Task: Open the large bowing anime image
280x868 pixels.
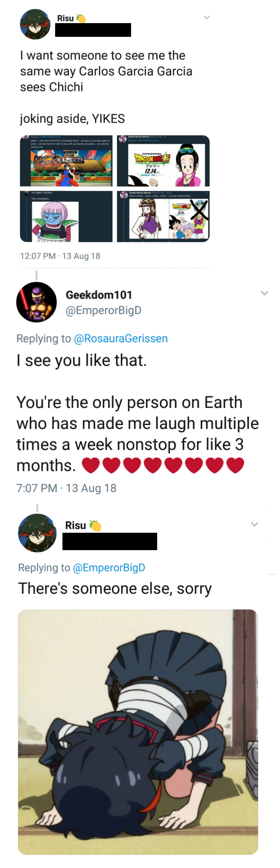Action: pyautogui.click(x=138, y=732)
